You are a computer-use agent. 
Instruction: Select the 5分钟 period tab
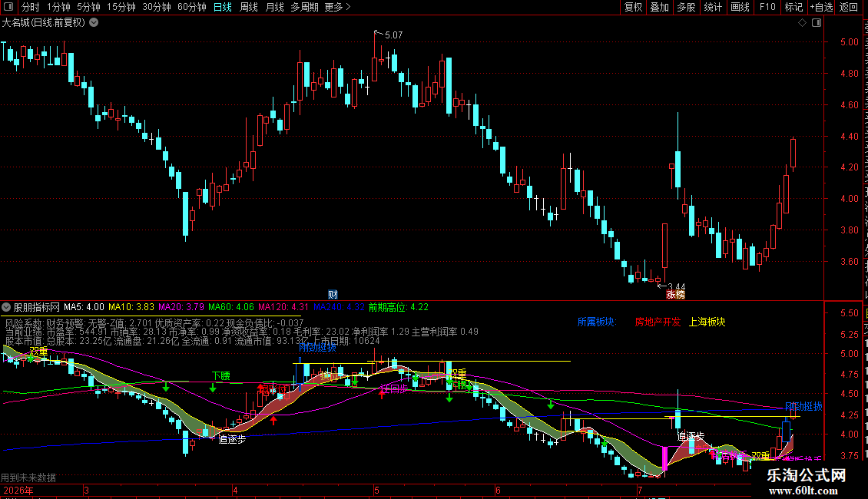(x=88, y=7)
